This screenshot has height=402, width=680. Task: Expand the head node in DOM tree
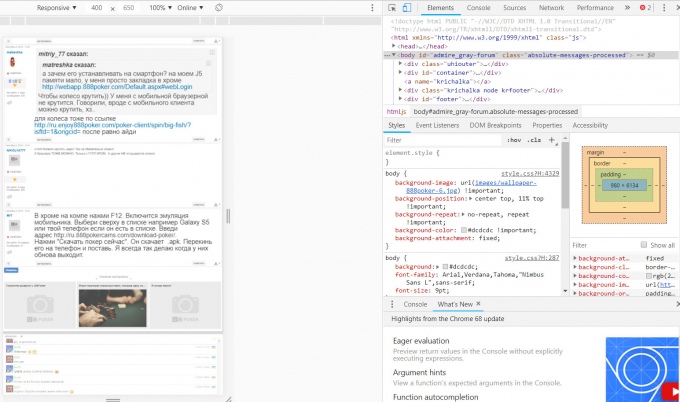[394, 46]
